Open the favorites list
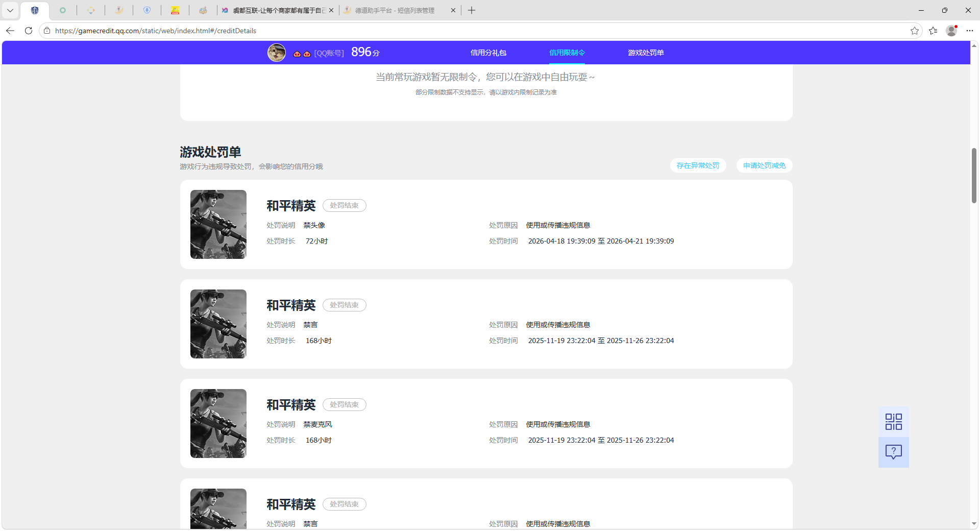980x531 pixels. point(933,31)
